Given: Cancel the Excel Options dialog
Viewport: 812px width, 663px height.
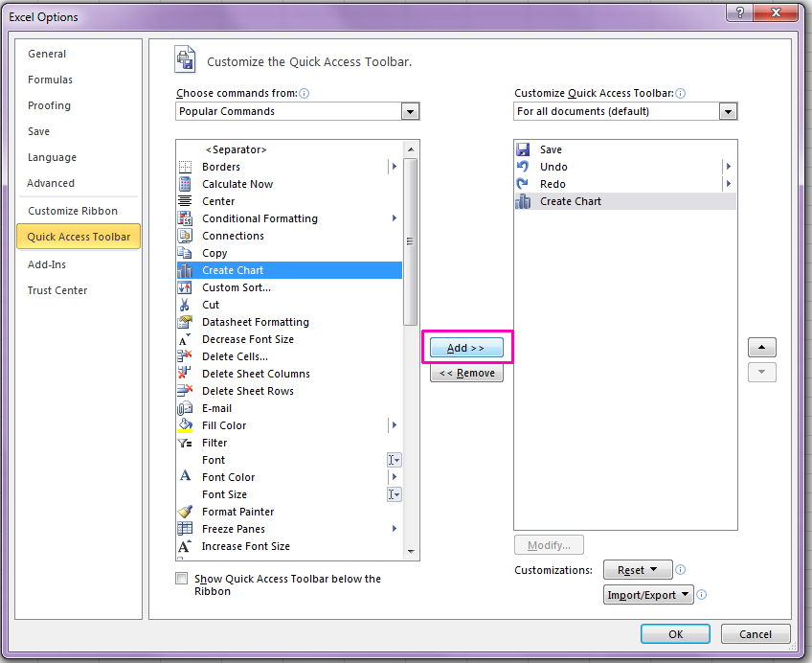Looking at the screenshot, I should pyautogui.click(x=756, y=634).
